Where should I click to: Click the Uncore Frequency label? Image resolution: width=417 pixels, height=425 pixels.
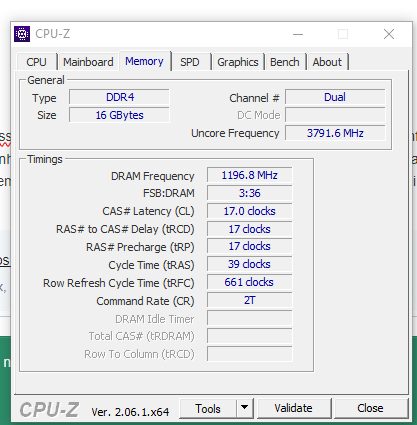click(235, 133)
